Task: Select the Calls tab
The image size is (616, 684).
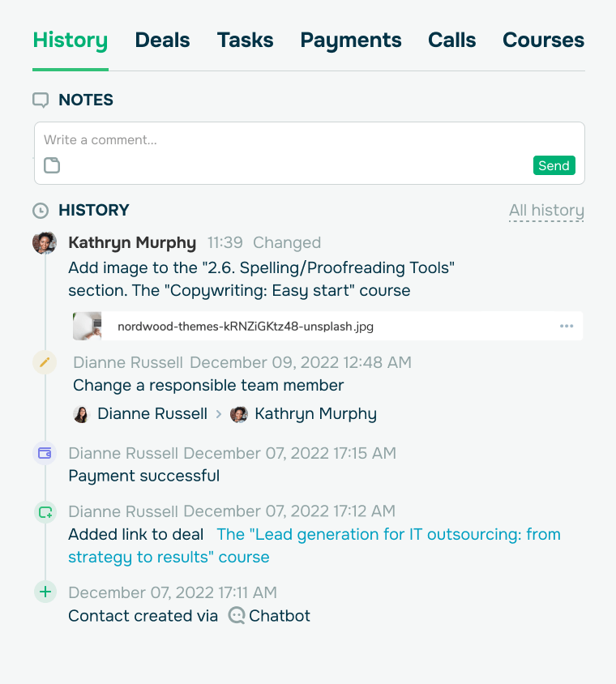Action: (452, 41)
